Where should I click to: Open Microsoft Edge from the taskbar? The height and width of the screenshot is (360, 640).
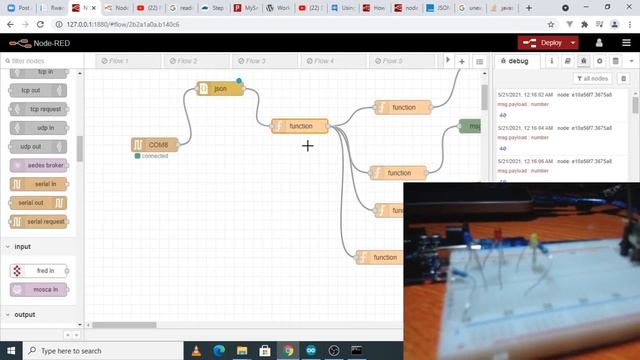click(x=219, y=351)
